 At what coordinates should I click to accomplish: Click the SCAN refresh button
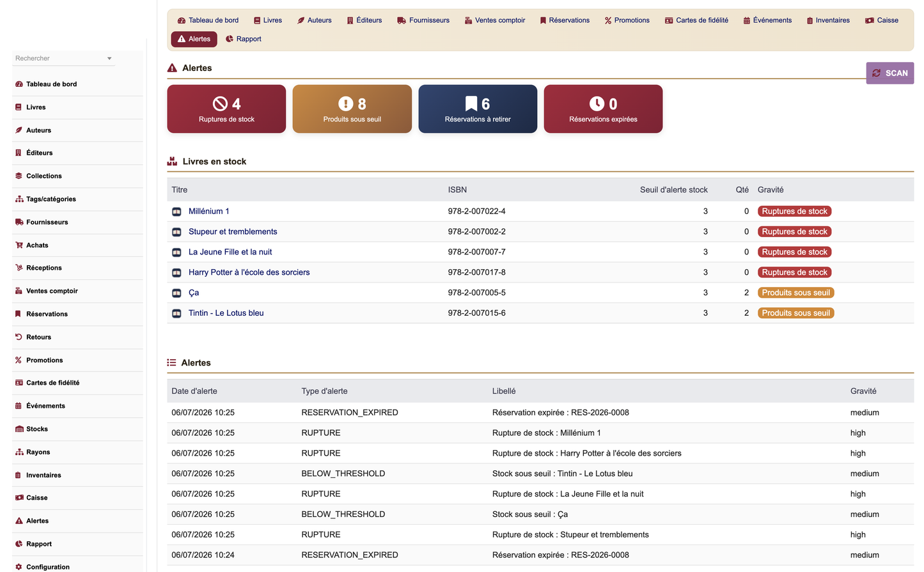click(x=889, y=73)
